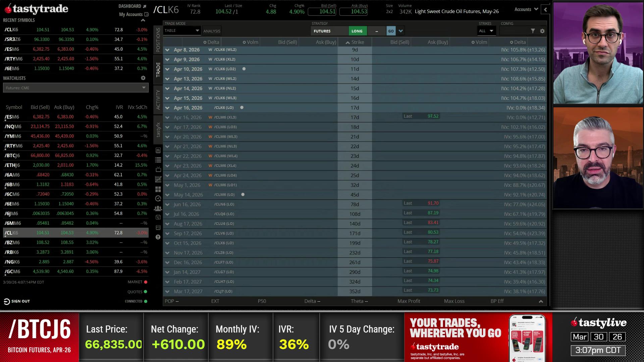Open the chart grid icon in the sidebar

click(158, 179)
